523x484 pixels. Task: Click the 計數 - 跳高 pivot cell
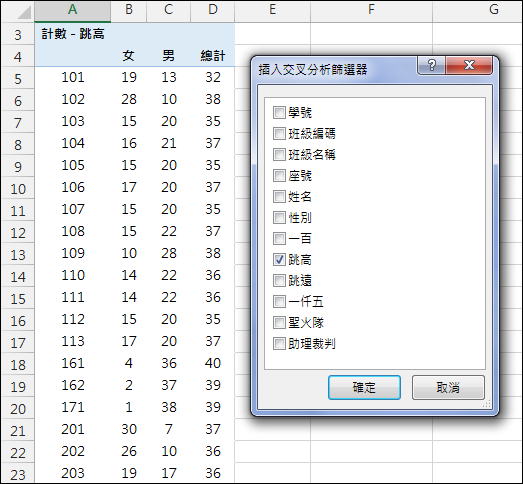(72, 34)
